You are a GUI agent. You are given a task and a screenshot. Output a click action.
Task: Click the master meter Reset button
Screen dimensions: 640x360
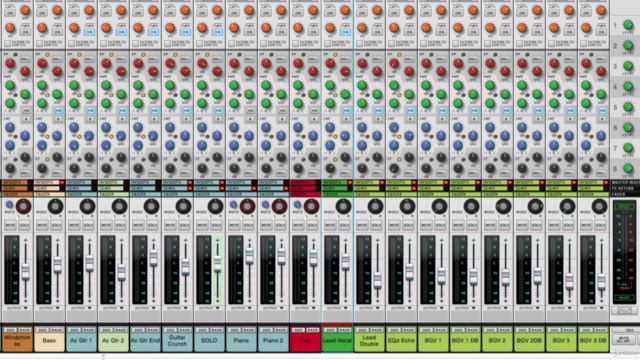pyautogui.click(x=624, y=207)
